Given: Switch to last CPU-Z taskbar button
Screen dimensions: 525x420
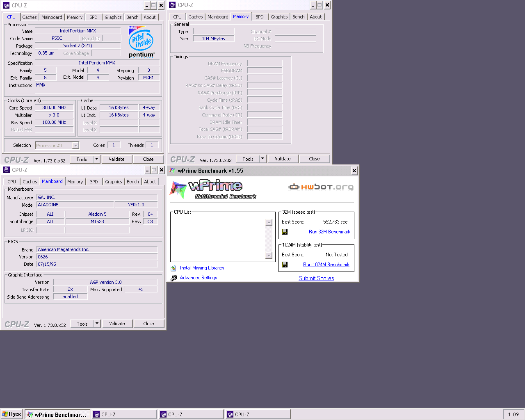Looking at the screenshot, I should (258, 414).
